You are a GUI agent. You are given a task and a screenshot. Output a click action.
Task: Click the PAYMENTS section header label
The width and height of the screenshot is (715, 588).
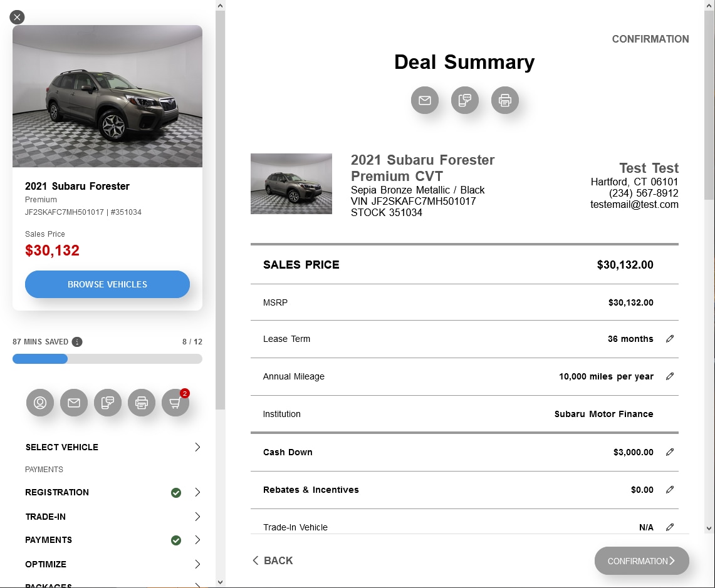[44, 470]
